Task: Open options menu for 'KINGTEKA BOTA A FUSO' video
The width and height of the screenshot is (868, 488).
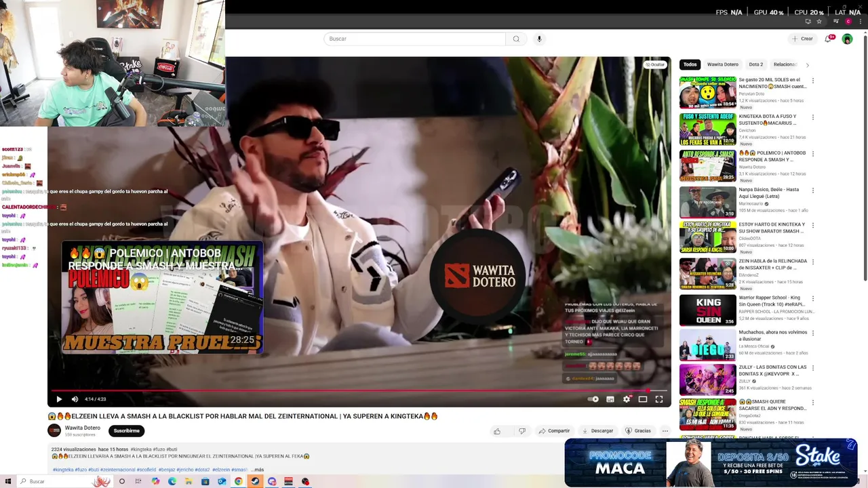Action: (x=812, y=117)
